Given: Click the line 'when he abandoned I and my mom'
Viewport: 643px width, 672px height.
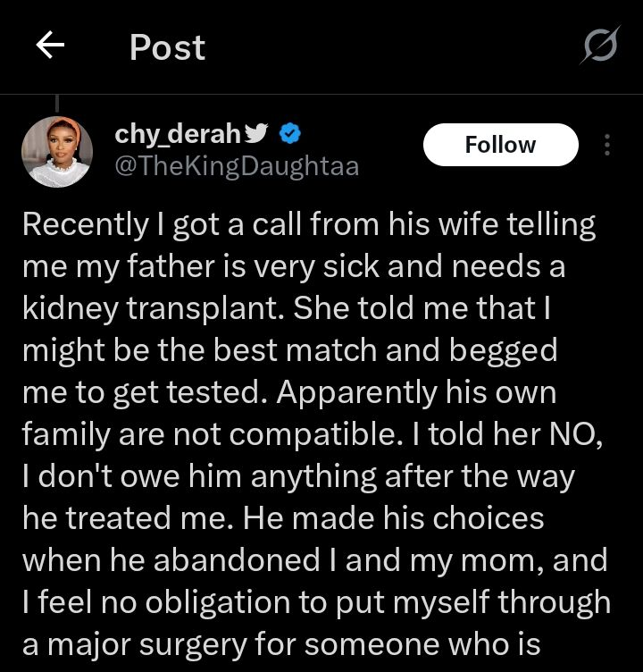Looking at the screenshot, I should tap(313, 559).
